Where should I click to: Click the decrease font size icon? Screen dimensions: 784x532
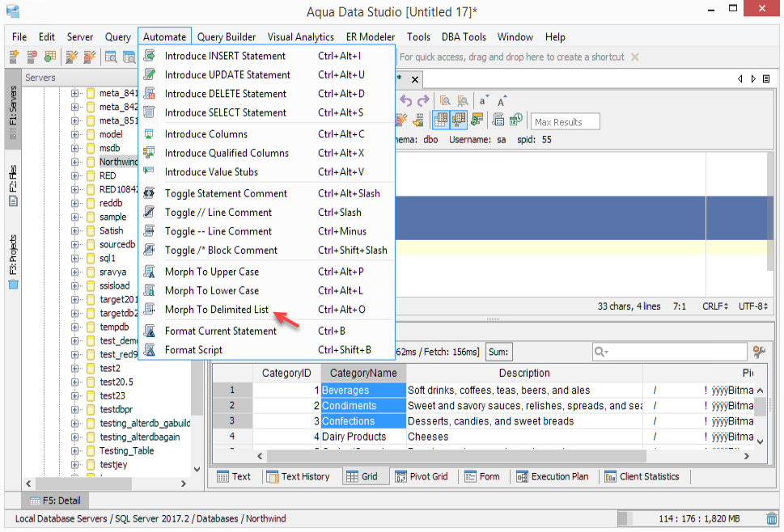point(484,101)
